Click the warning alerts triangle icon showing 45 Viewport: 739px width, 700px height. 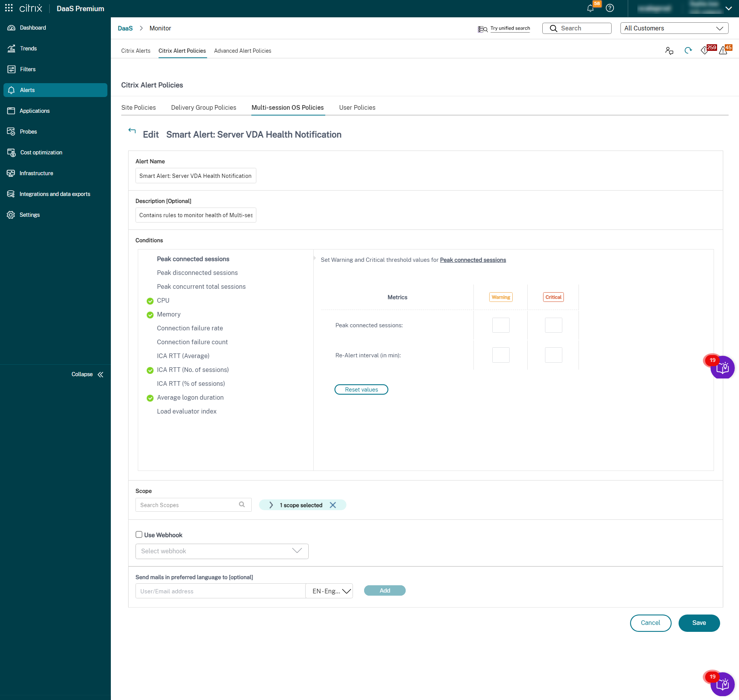click(x=723, y=50)
